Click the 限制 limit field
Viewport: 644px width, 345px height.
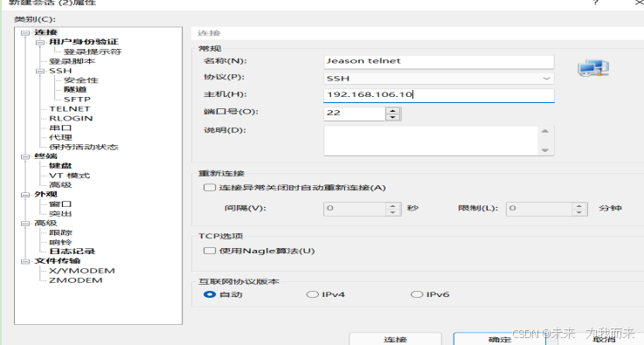539,209
